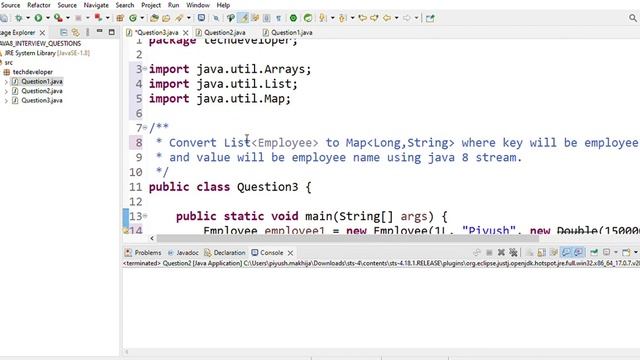Select the techdeveloper package
Viewport: 640px width, 360px height.
(x=33, y=72)
